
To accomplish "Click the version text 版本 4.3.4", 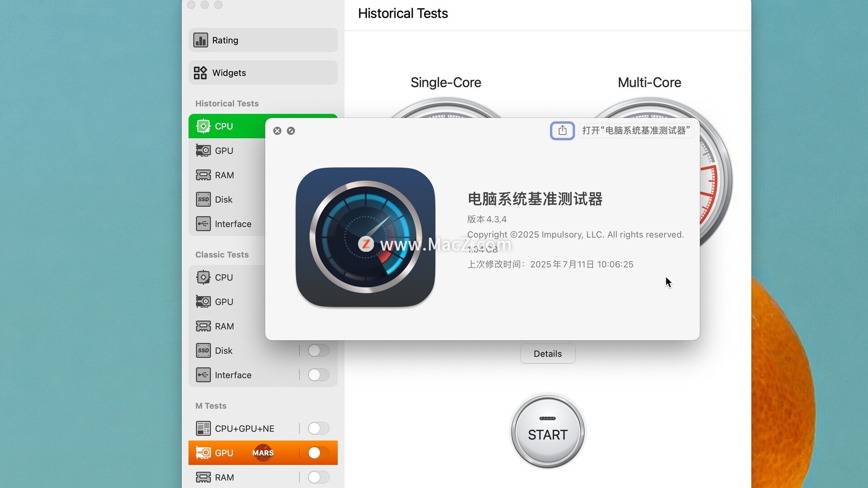I will 487,219.
